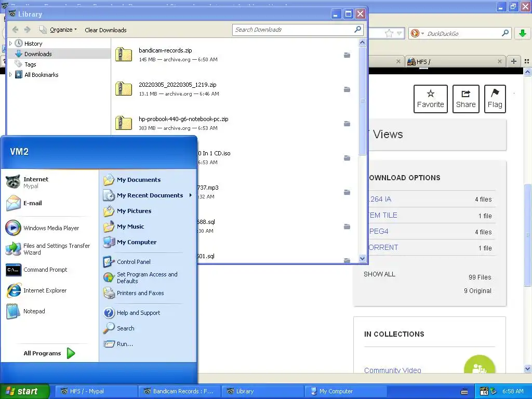Expand the All Bookmarks tree node
The image size is (532, 399).
point(10,75)
